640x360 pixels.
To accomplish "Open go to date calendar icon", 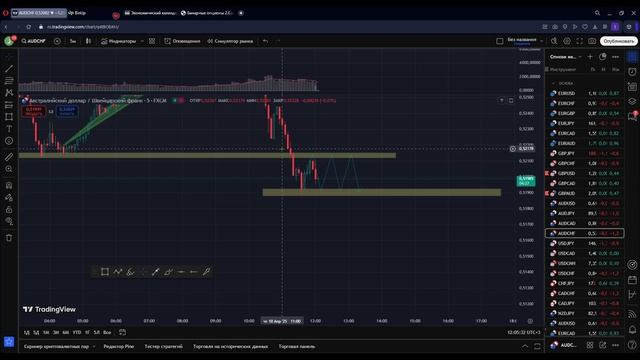I will (x=122, y=333).
